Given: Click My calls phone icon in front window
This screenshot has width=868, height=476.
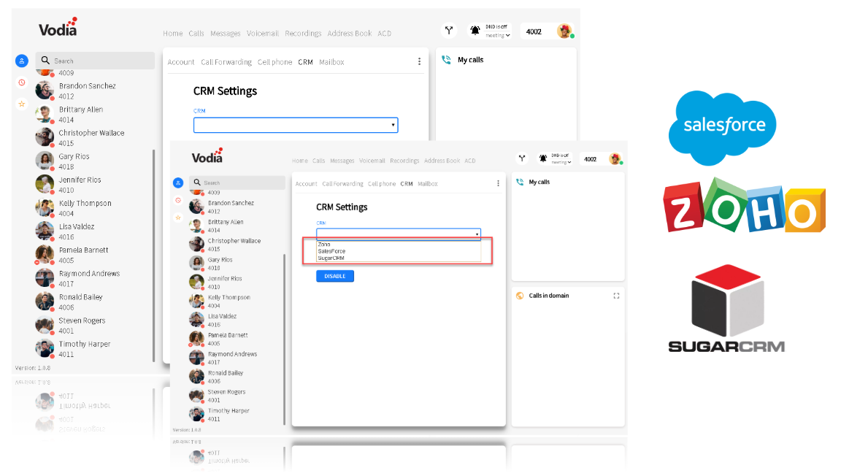Looking at the screenshot, I should (520, 182).
